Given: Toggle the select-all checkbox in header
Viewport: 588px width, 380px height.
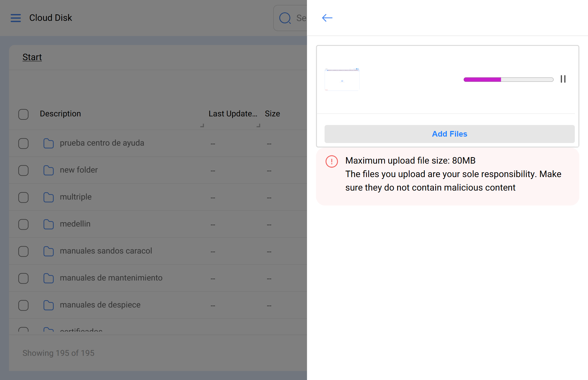Looking at the screenshot, I should tap(23, 114).
